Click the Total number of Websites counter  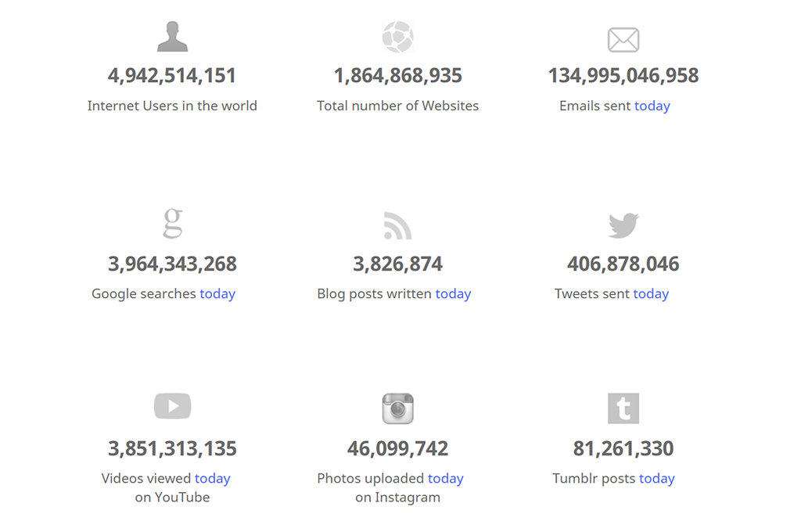point(397,76)
